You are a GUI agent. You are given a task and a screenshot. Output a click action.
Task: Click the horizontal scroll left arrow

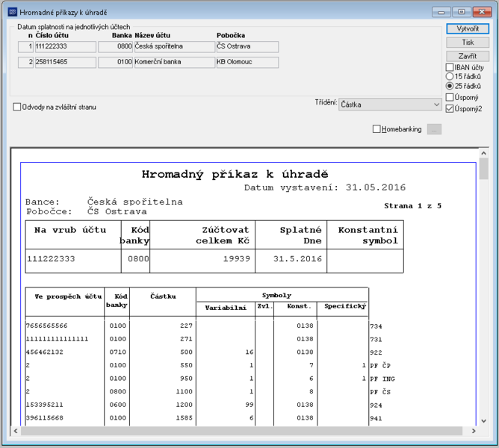[16, 431]
